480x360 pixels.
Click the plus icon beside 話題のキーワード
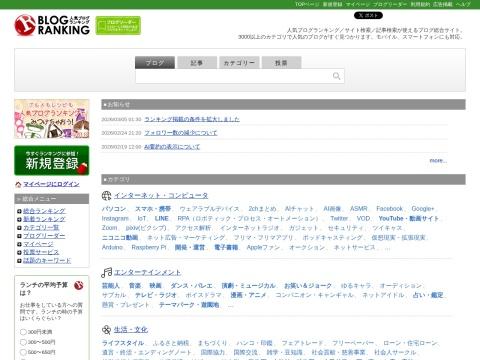19,261
